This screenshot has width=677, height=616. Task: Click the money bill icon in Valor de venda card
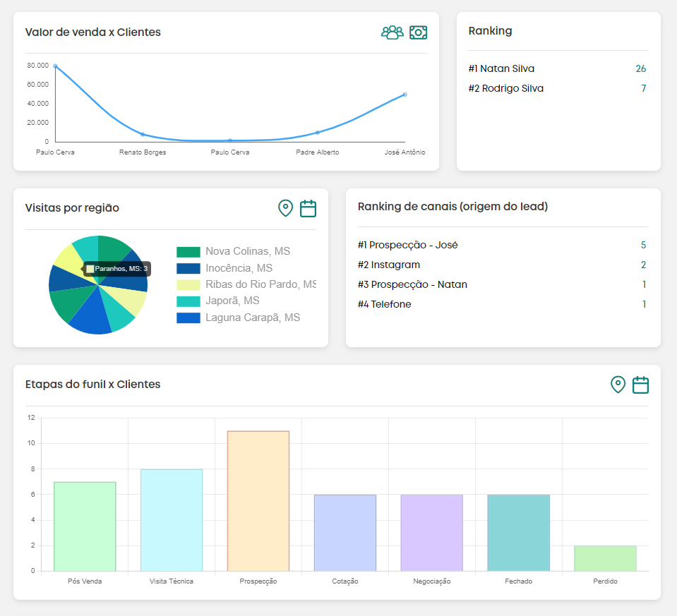pos(419,32)
